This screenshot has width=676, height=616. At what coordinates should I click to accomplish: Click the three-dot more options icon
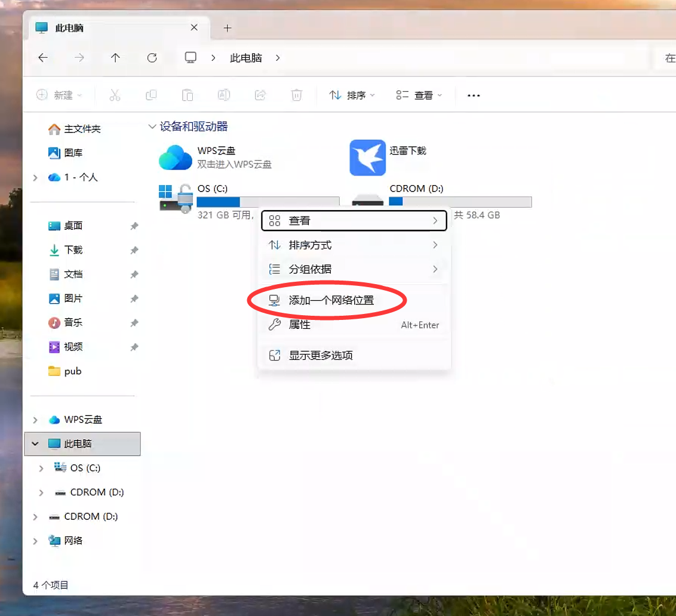click(x=474, y=96)
